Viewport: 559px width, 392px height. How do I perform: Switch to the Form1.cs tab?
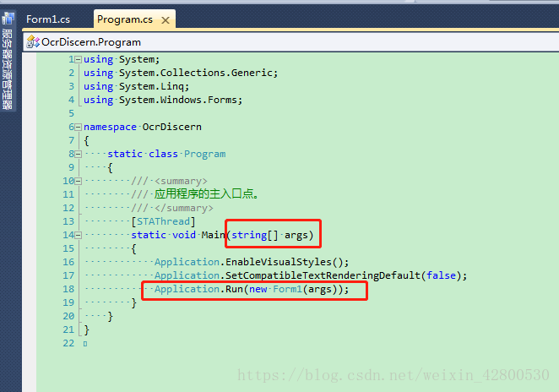pyautogui.click(x=48, y=19)
